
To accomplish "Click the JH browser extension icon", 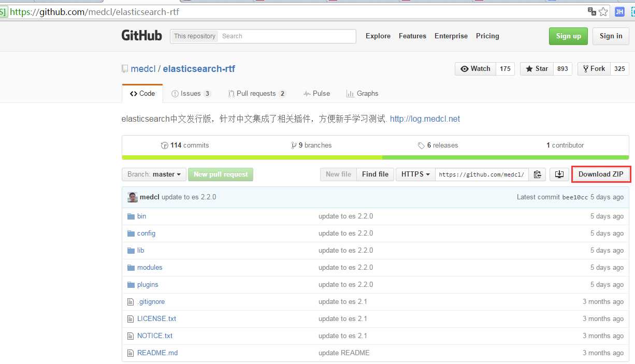I will coord(619,11).
